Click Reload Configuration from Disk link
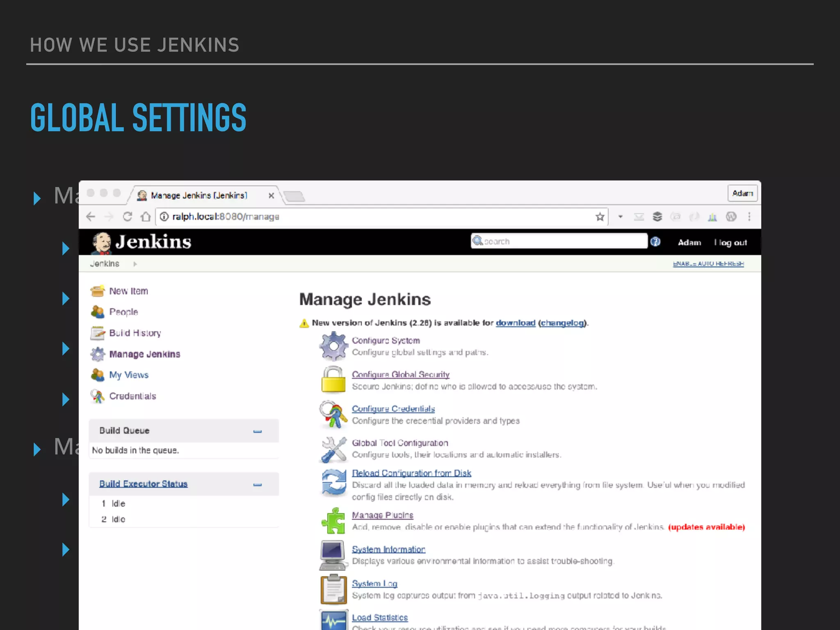 [411, 473]
